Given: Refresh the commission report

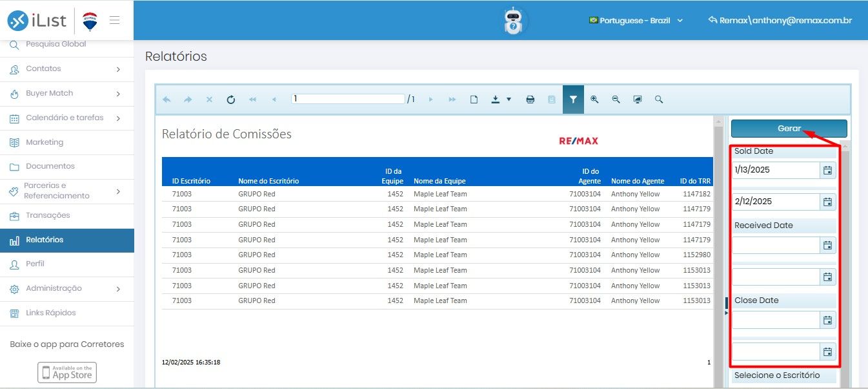Looking at the screenshot, I should click(x=230, y=100).
